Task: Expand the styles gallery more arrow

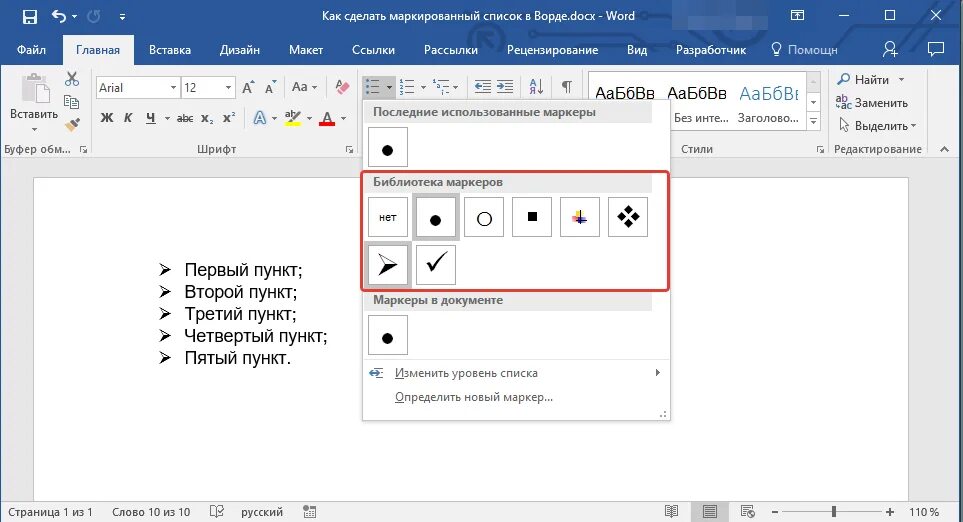Action: (814, 121)
